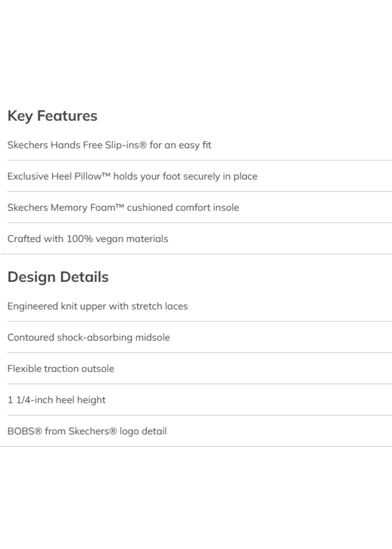Image resolution: width=392 pixels, height=549 pixels.
Task: Click the words "logo detail"
Action: click(x=143, y=432)
